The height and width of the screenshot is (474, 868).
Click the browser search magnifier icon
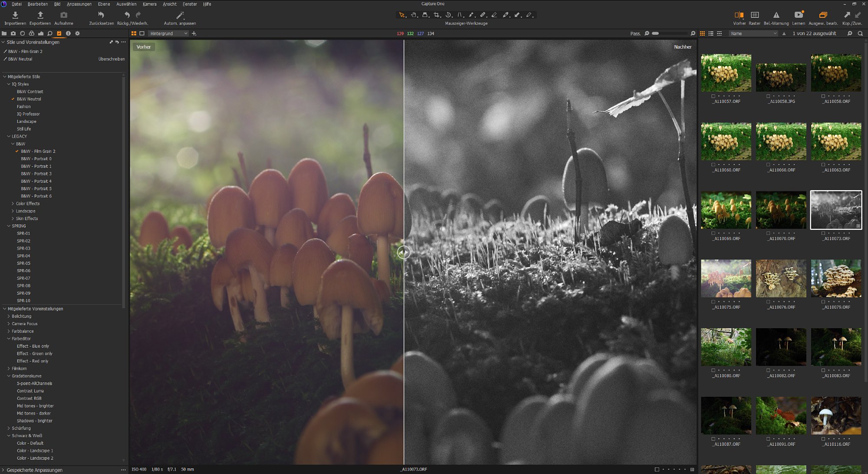860,33
